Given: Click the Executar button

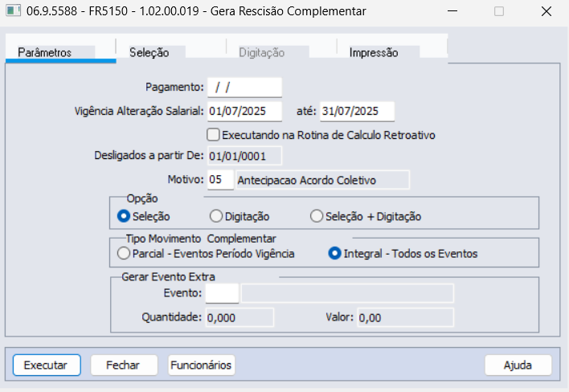Looking at the screenshot, I should [x=47, y=365].
